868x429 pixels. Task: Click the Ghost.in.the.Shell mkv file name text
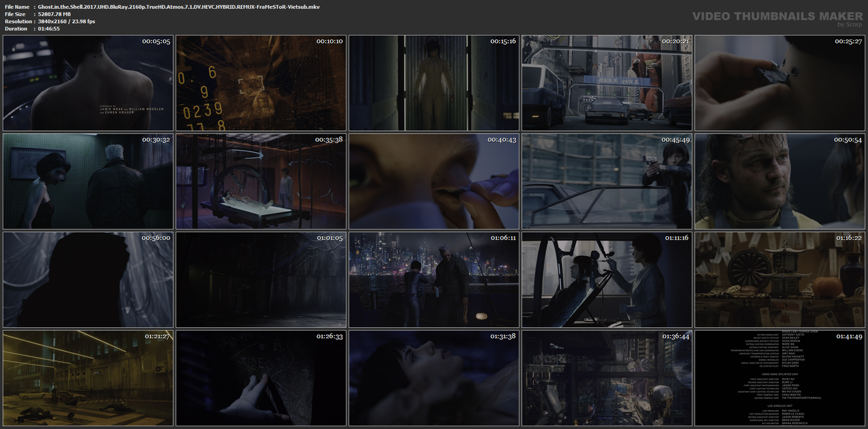(x=179, y=7)
